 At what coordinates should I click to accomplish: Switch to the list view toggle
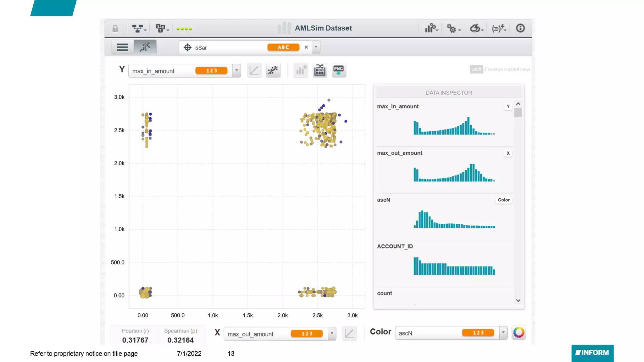122,47
